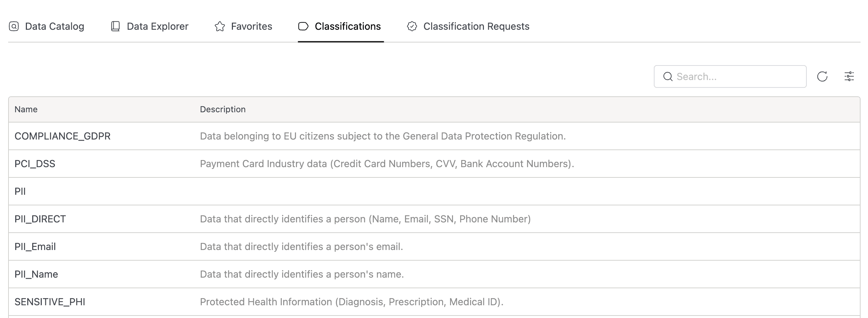
Task: Refresh the classifications list
Action: point(822,76)
